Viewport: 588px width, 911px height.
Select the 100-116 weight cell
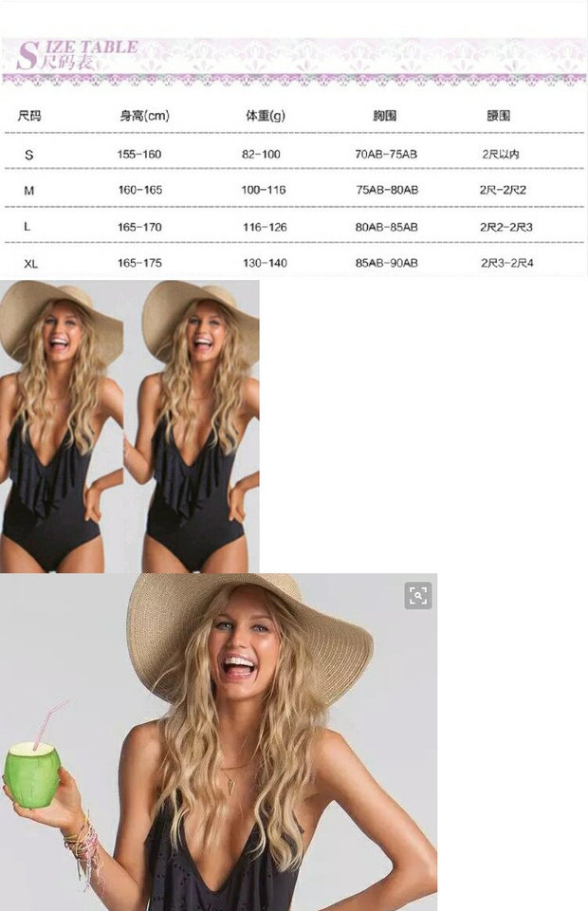coord(264,190)
